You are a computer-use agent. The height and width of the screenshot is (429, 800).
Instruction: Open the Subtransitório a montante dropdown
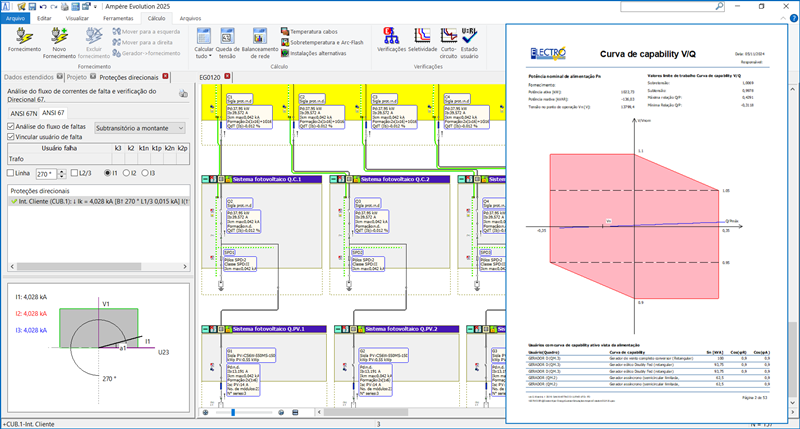point(140,128)
